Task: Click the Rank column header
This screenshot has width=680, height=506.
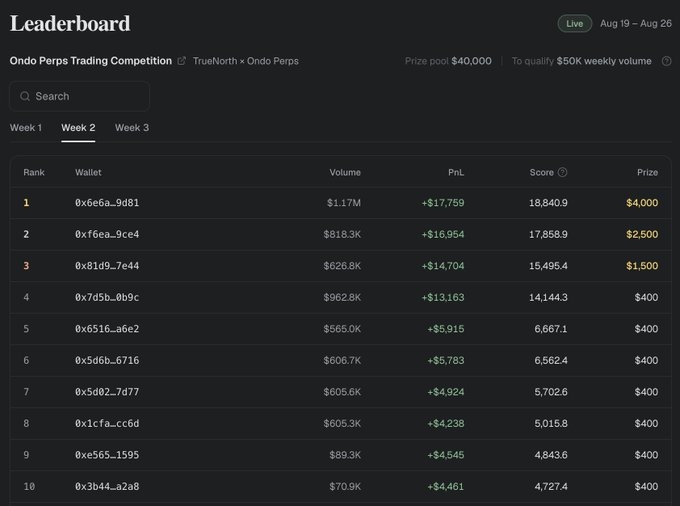Action: click(34, 172)
